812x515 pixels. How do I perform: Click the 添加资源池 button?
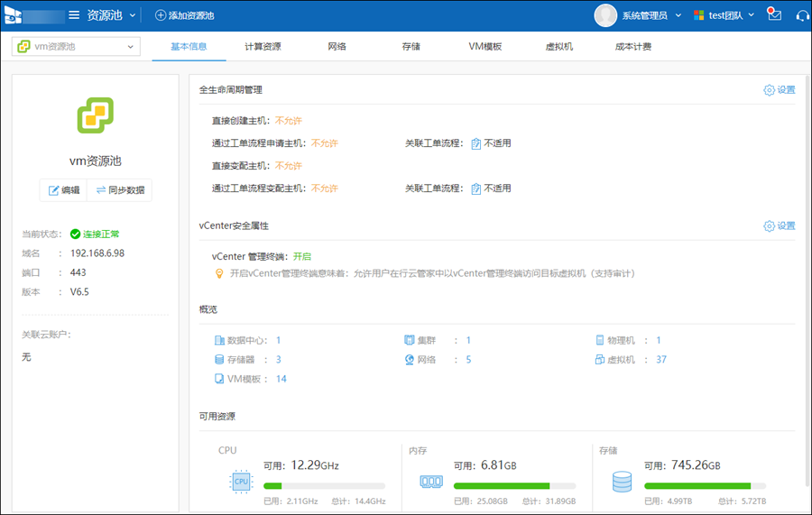coord(185,15)
